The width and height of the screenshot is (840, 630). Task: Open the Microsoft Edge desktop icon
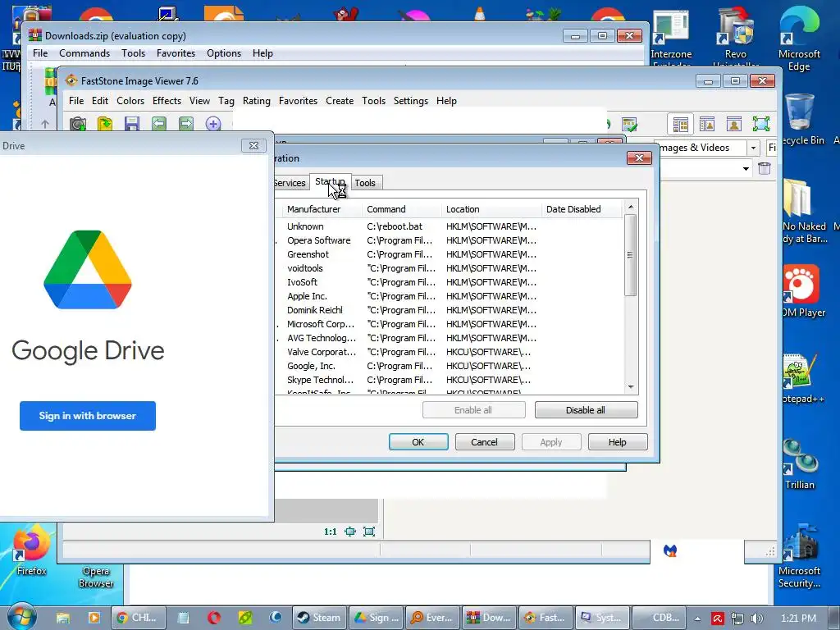point(799,39)
